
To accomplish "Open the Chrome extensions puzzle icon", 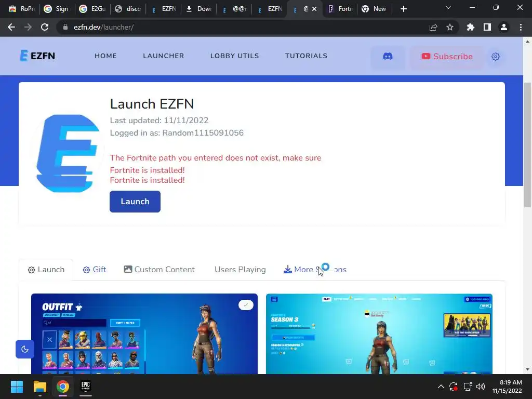I will coord(470,28).
